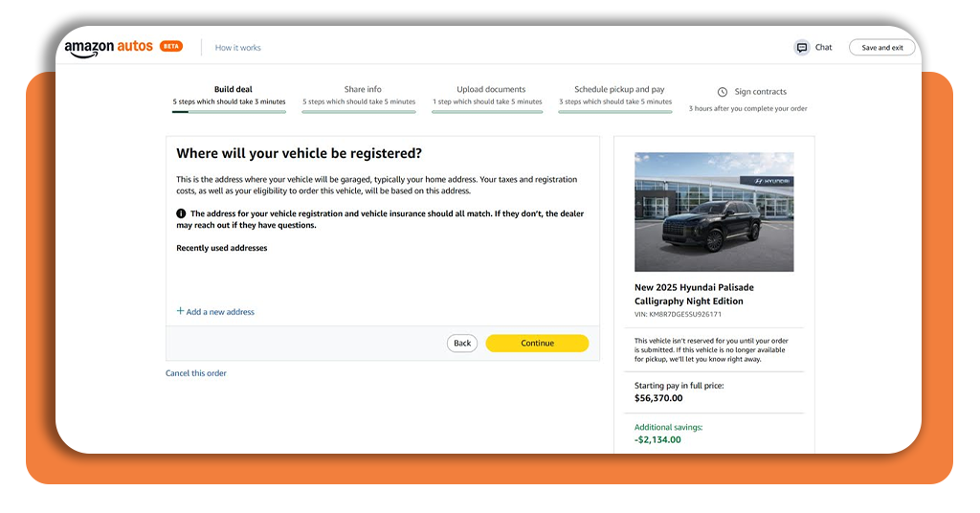This screenshot has height=513, width=980.
Task: Click the yellow Continue button
Action: pyautogui.click(x=537, y=344)
